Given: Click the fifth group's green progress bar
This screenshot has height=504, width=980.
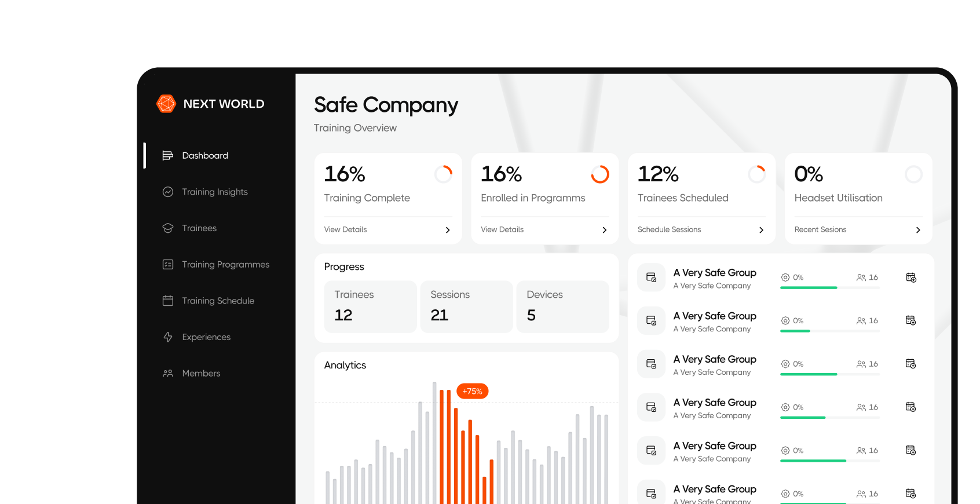Looking at the screenshot, I should [x=813, y=461].
